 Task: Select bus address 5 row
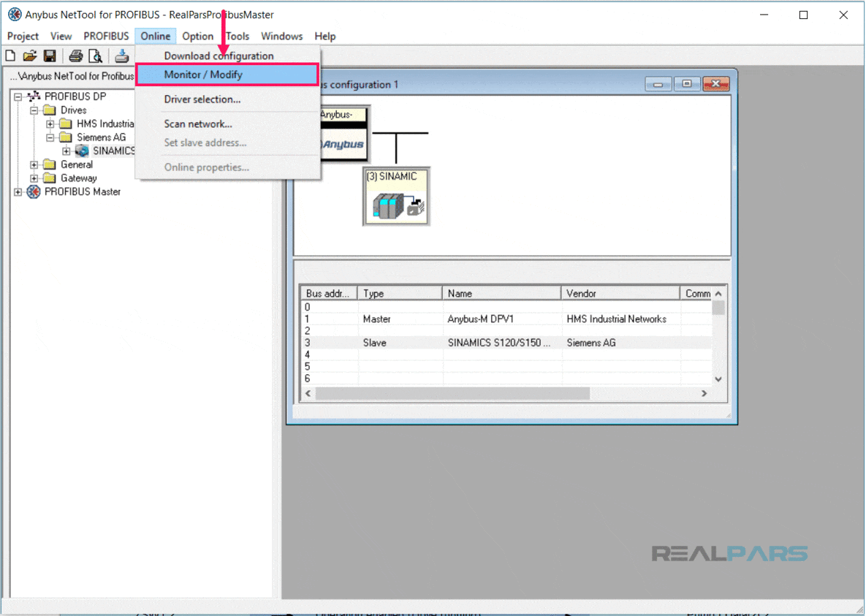click(x=506, y=367)
